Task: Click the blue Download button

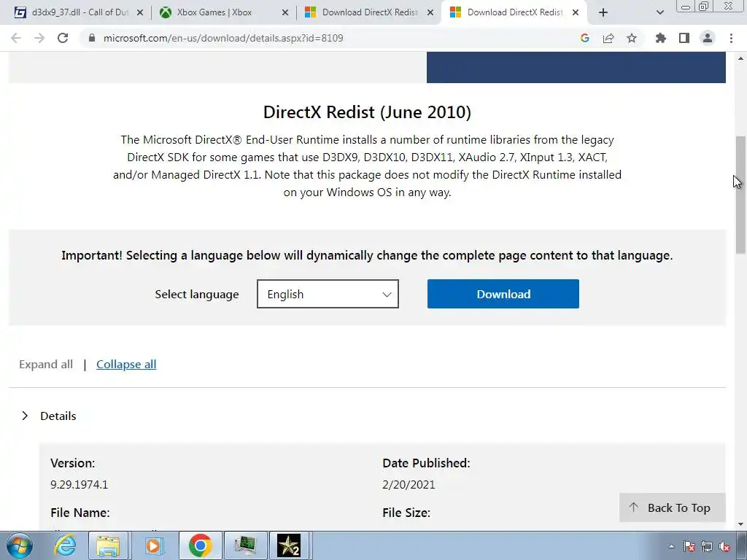Action: click(503, 294)
